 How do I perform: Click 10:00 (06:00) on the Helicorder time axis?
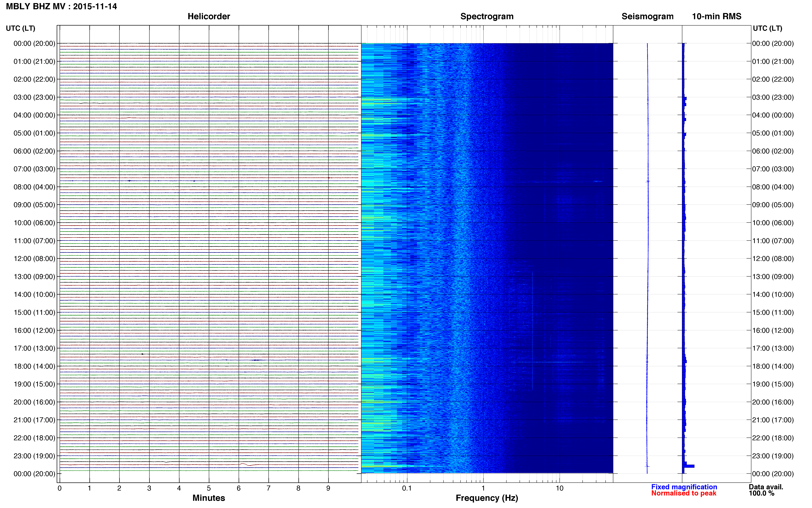[34, 223]
